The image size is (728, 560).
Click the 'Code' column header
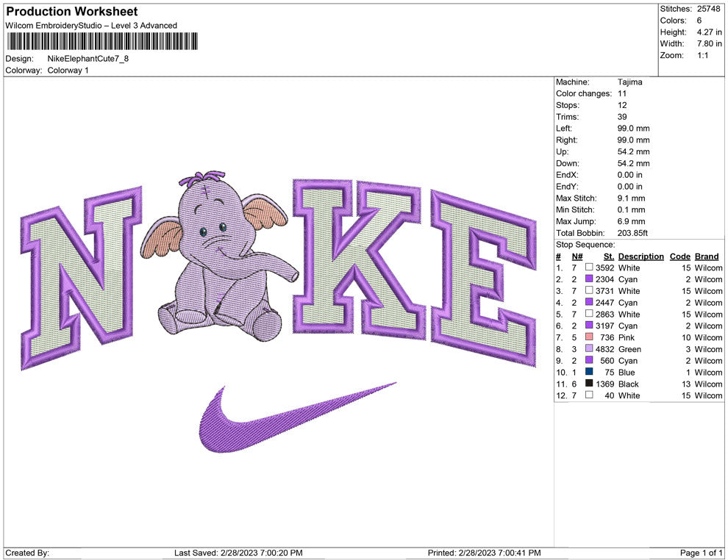pos(679,256)
